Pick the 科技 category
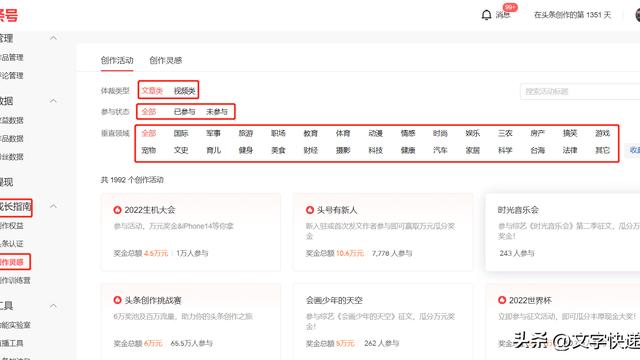Viewport: 640px width, 360px height. 376,150
